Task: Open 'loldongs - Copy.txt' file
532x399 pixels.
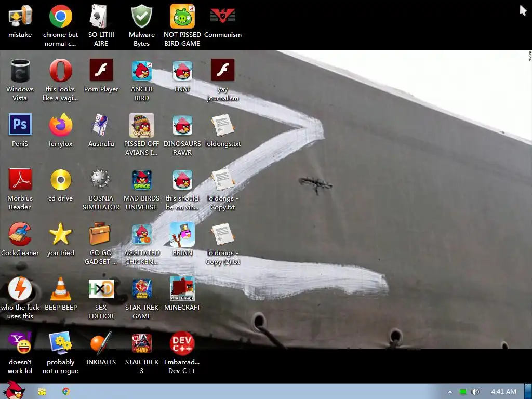Action: coord(222,179)
